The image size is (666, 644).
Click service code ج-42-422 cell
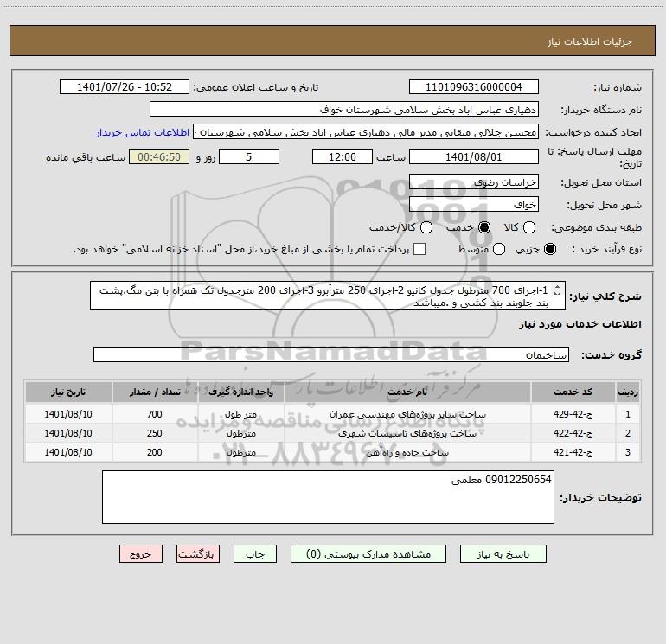tap(573, 433)
